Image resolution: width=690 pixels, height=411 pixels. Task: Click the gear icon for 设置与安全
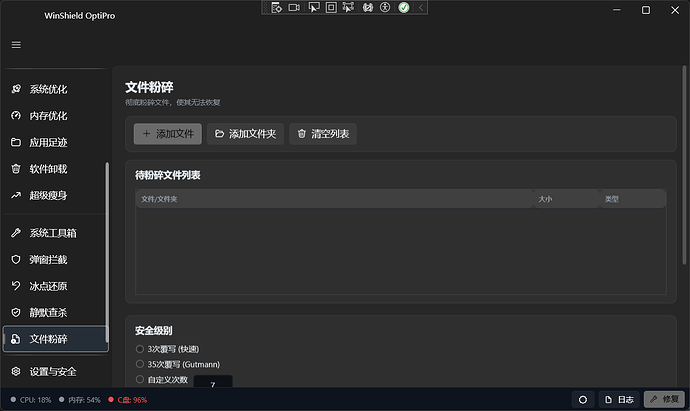[16, 371]
